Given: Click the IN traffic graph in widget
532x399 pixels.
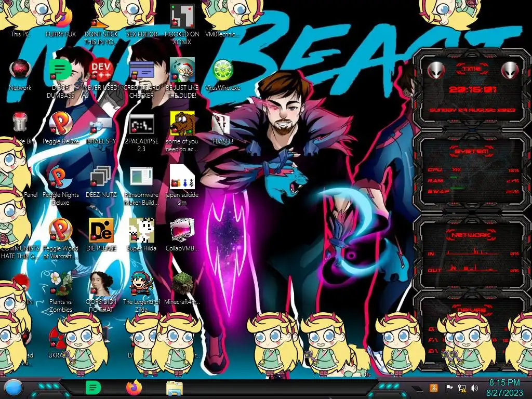Looking at the screenshot, I should 473,251.
